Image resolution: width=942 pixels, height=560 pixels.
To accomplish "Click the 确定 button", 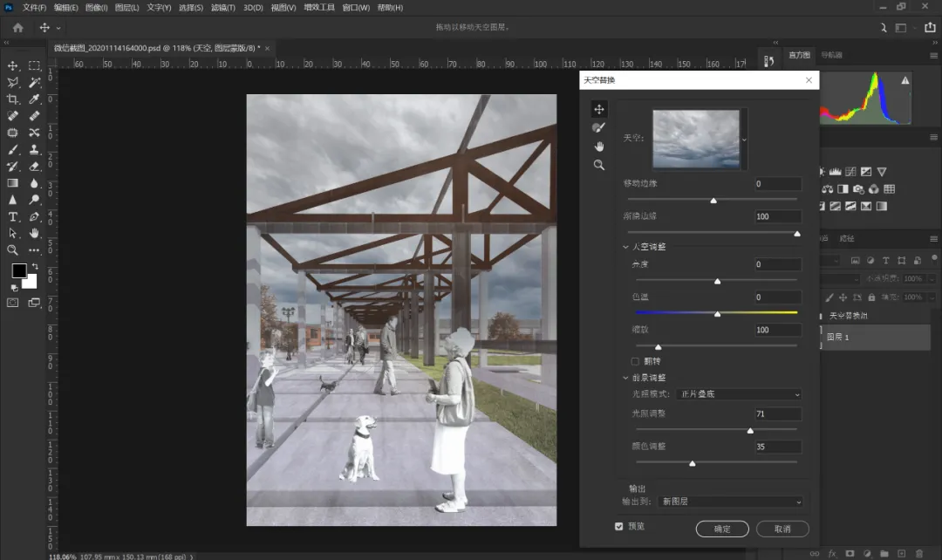I will click(x=722, y=529).
